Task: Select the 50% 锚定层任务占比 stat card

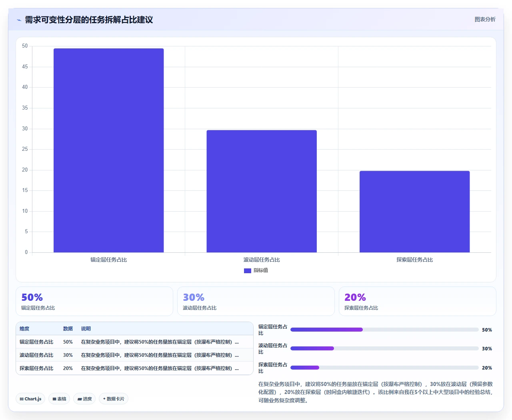Action: [x=94, y=301]
